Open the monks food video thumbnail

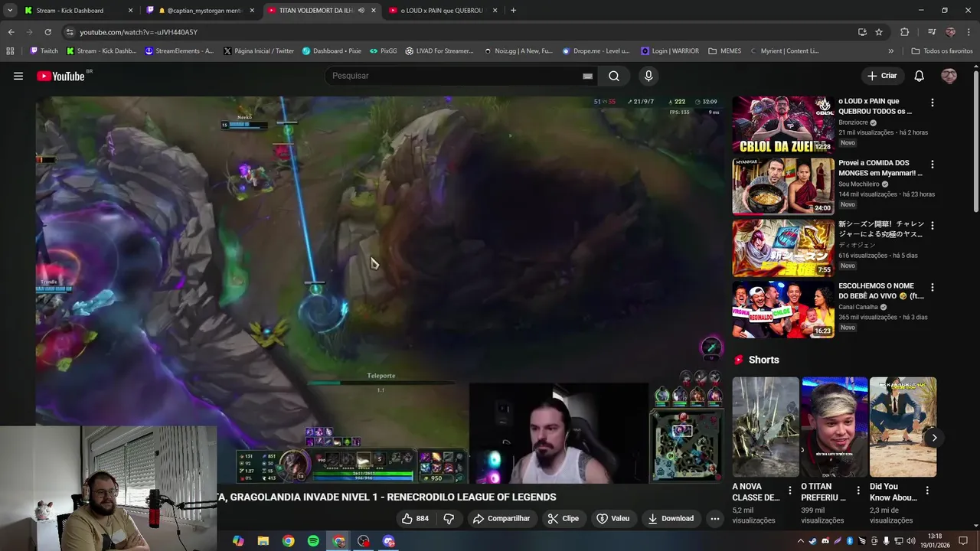783,186
